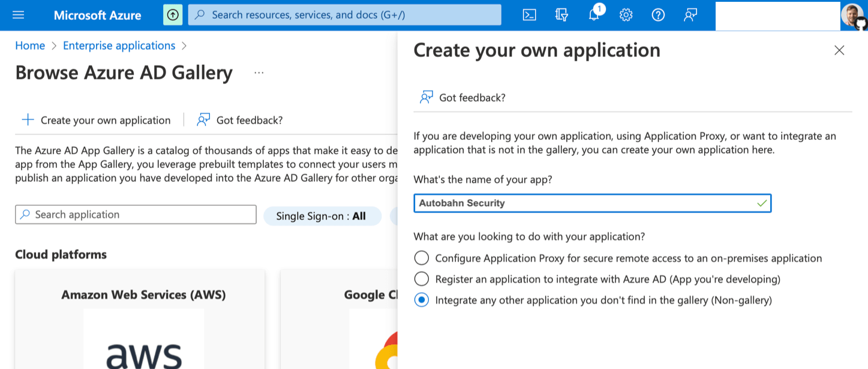Image resolution: width=868 pixels, height=369 pixels.
Task: Open Cloud Shell from the top bar
Action: (x=529, y=15)
